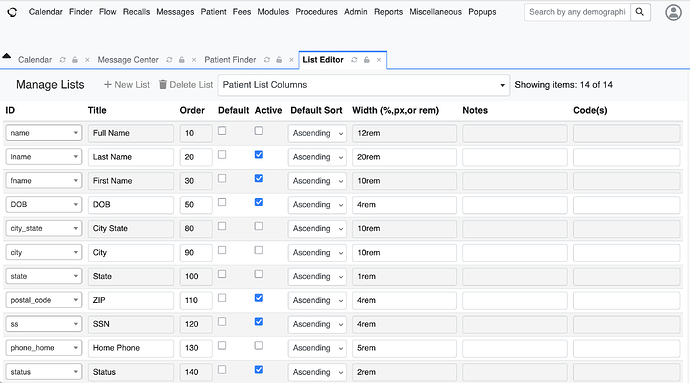Lock the Calendar tab

tap(75, 60)
